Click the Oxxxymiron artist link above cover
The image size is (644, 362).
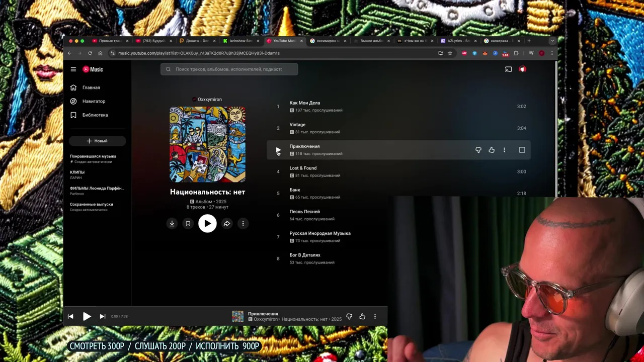coord(209,100)
